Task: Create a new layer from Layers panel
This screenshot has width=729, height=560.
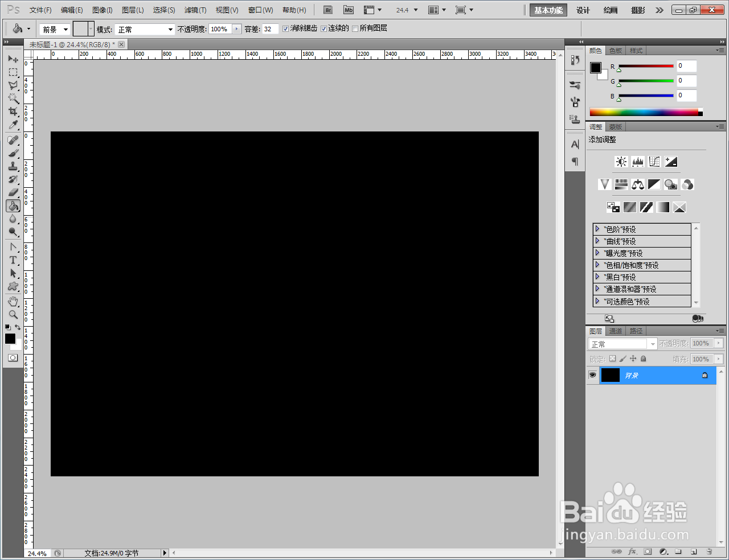Action: [x=694, y=551]
